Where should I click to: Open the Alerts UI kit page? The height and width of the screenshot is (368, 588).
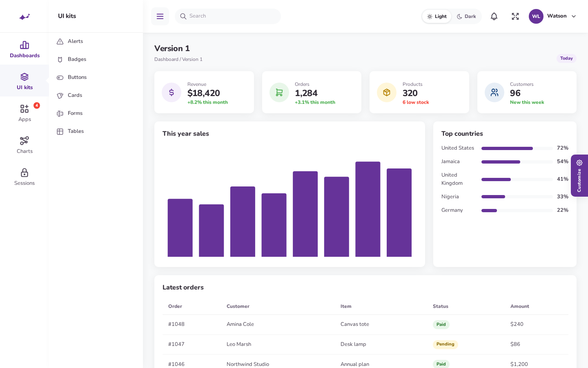[x=96, y=41]
